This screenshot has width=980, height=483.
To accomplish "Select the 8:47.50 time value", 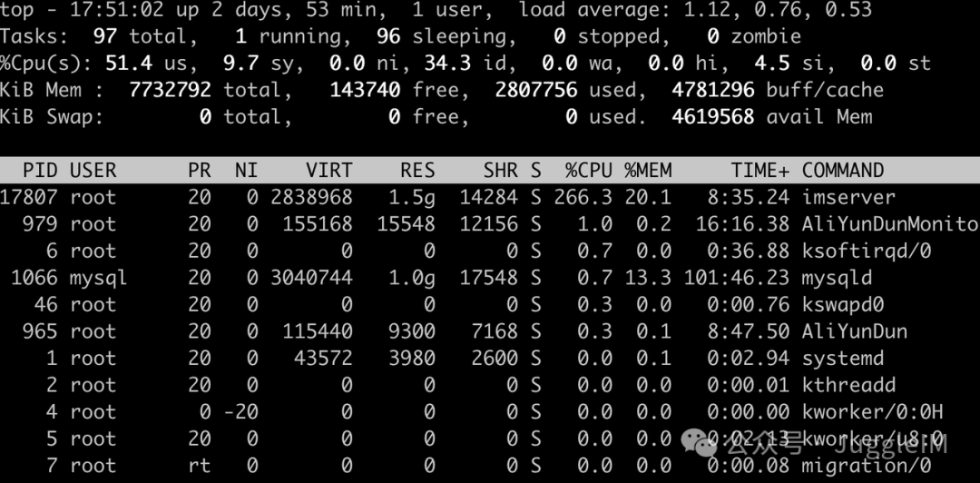I will point(748,331).
